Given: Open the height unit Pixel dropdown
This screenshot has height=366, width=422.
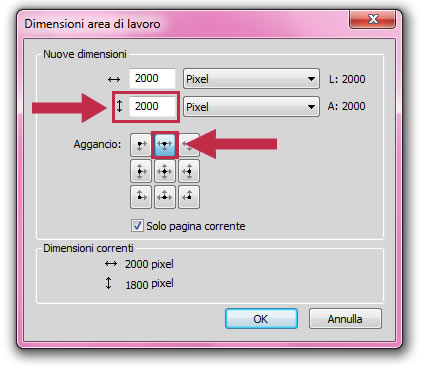Looking at the screenshot, I should (251, 107).
